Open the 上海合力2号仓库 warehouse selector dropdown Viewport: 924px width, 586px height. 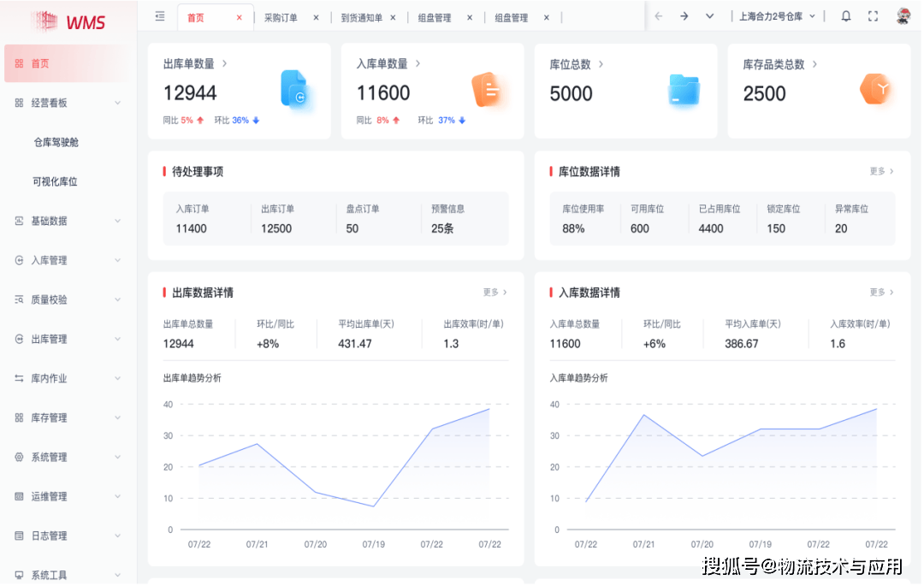tap(773, 15)
